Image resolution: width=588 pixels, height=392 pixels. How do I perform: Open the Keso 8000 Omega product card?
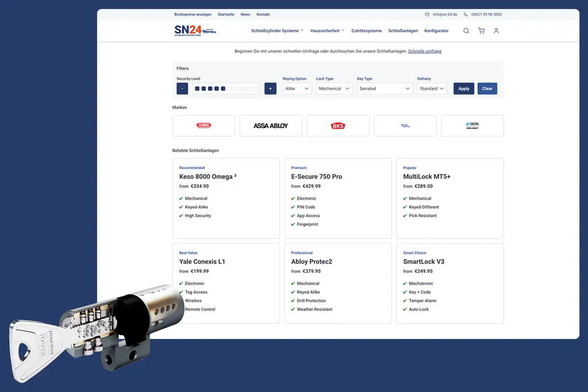[x=226, y=198]
